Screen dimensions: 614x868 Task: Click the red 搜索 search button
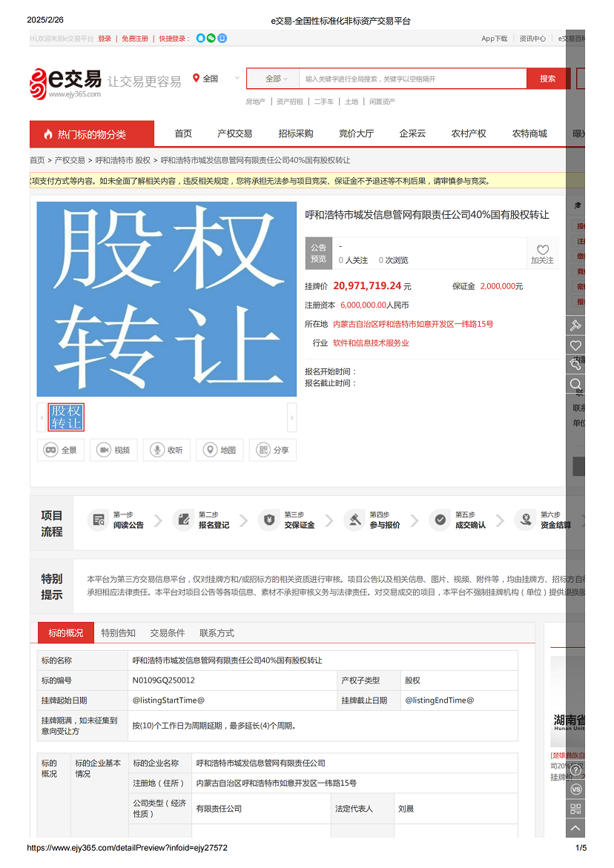pyautogui.click(x=548, y=79)
